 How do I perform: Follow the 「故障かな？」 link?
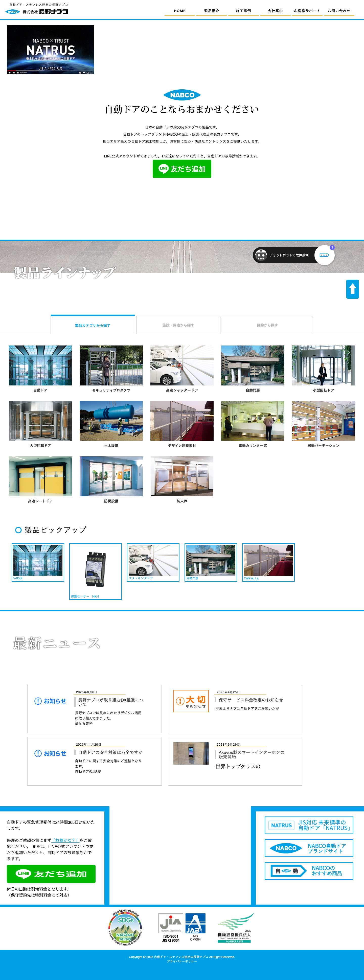click(66, 840)
